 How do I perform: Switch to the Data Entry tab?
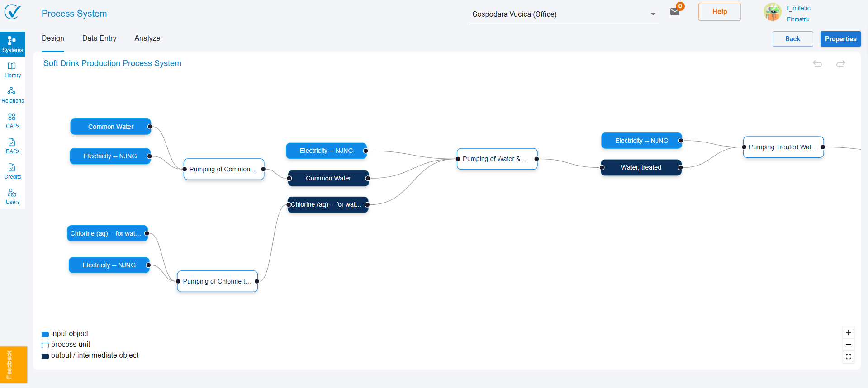[100, 38]
